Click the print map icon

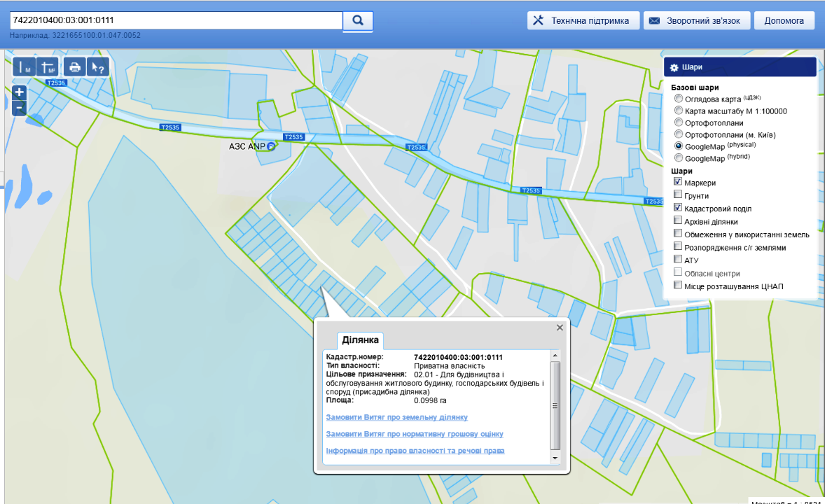75,66
